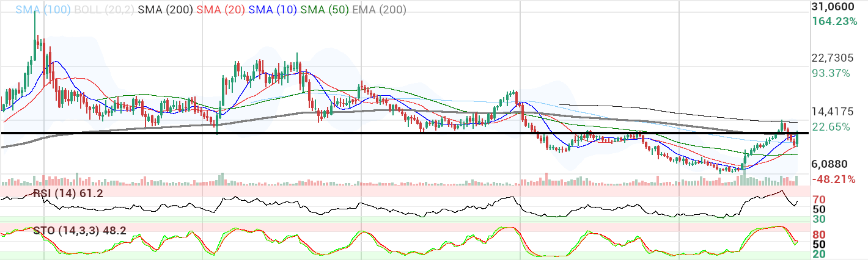The image size is (868, 260).
Task: Click the RSI 70 overbought level label
Action: tap(819, 199)
